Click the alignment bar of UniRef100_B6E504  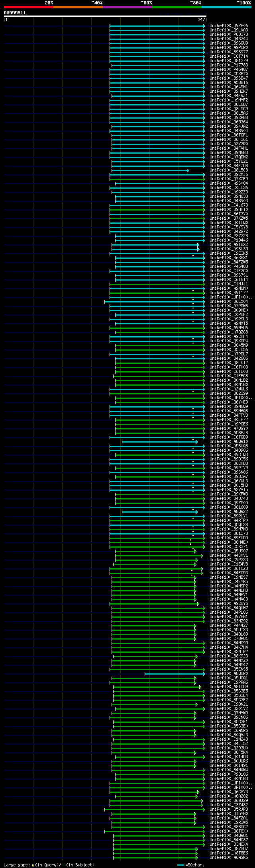point(155,302)
